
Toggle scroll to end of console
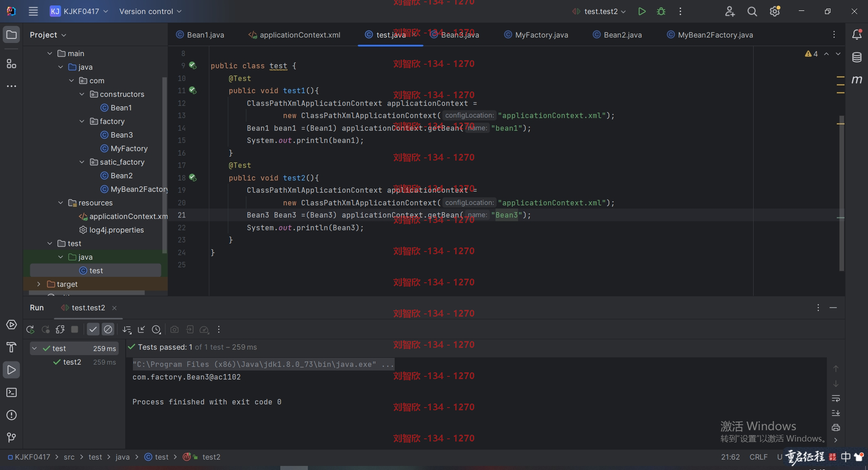pos(836,413)
